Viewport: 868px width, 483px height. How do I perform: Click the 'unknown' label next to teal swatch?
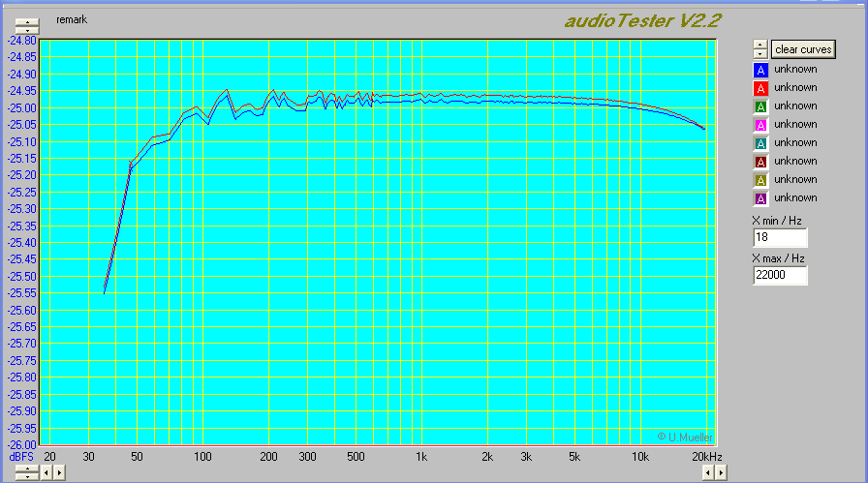[795, 142]
